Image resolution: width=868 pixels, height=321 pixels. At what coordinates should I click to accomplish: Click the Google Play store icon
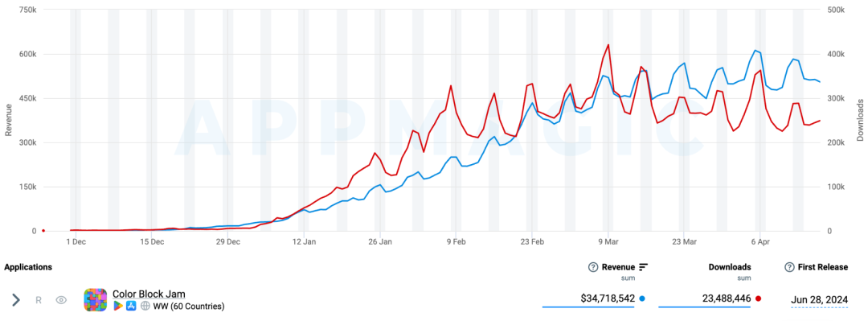coord(117,306)
